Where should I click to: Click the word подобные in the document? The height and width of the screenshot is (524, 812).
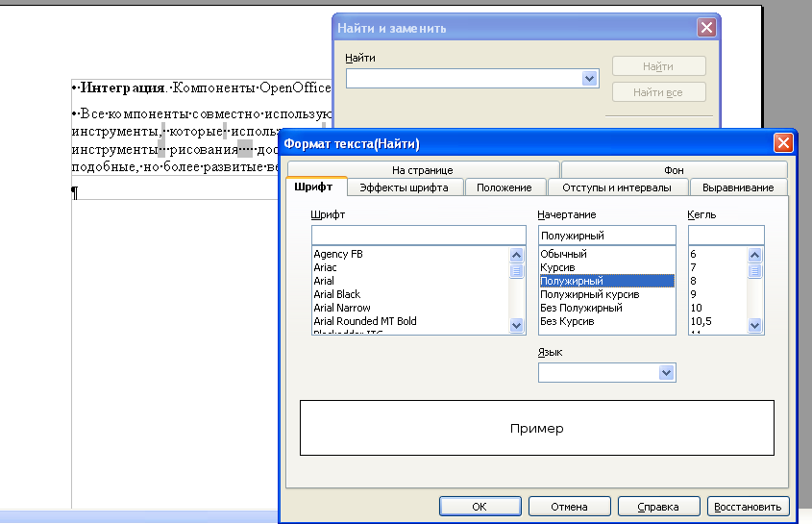(104, 167)
